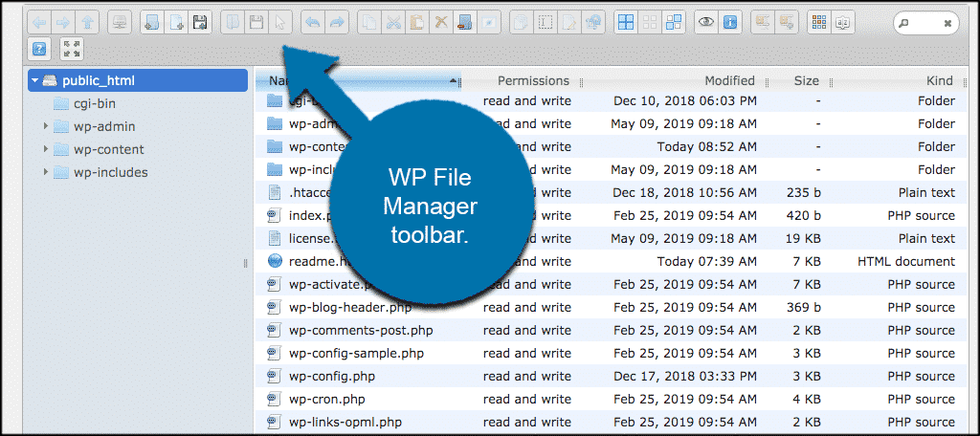Click the upload files floppy icon
980x436 pixels.
click(199, 23)
